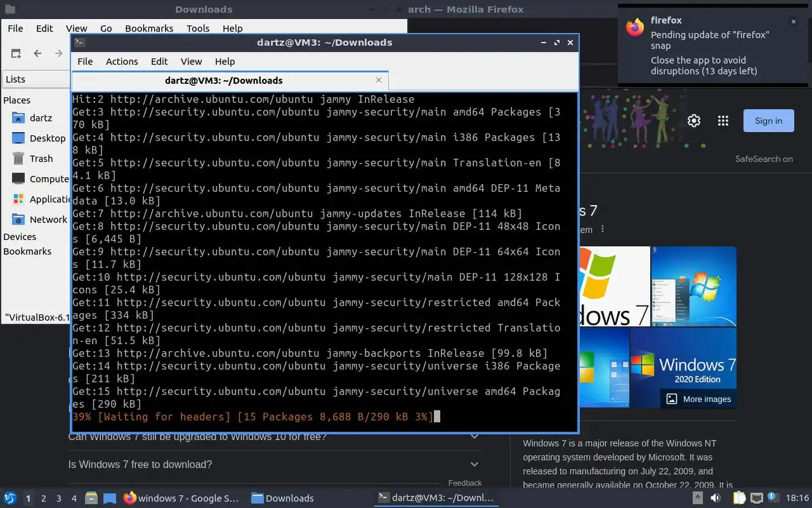Image resolution: width=812 pixels, height=508 pixels.
Task: Click the Google Sign in button
Action: pos(768,121)
